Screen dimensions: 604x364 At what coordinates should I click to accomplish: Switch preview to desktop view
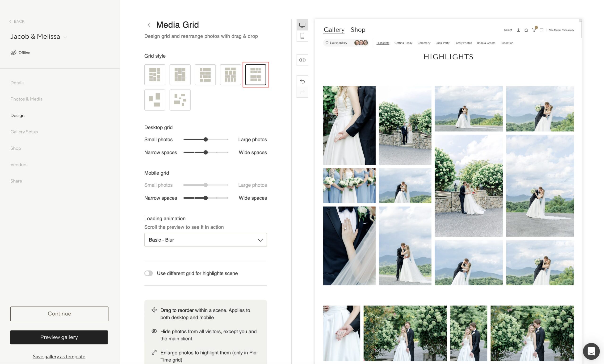(x=302, y=25)
